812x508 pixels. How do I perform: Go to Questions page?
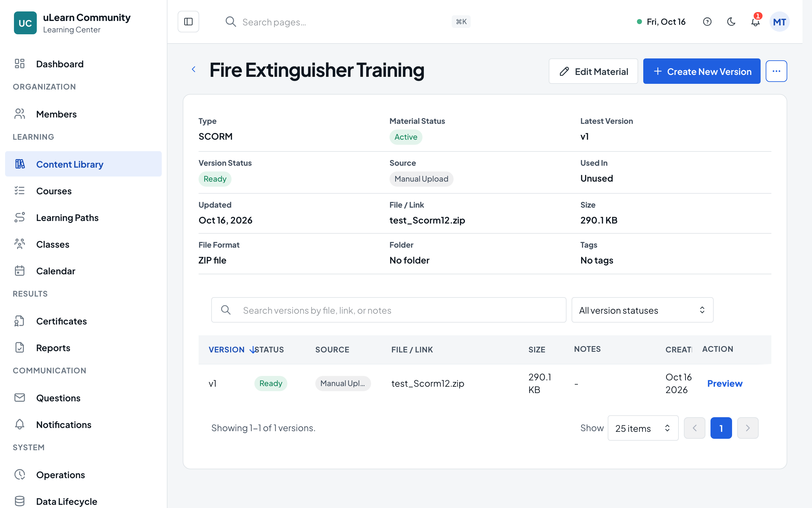(83, 398)
